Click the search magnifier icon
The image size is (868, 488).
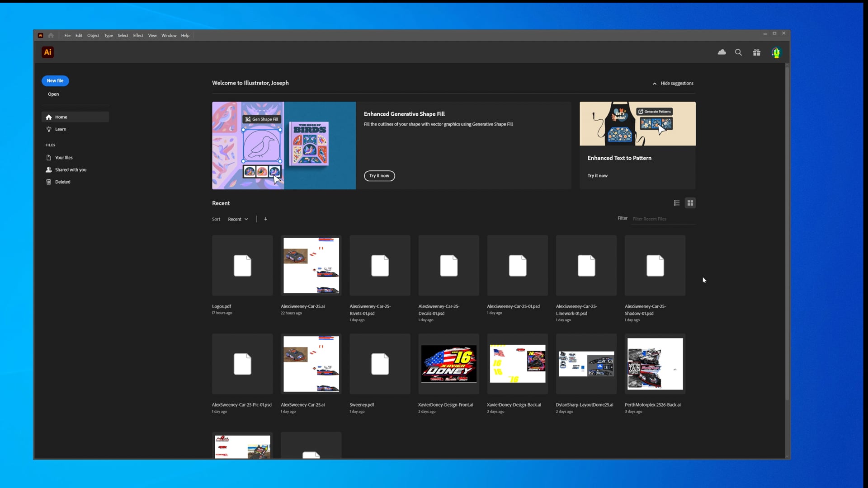[738, 52]
